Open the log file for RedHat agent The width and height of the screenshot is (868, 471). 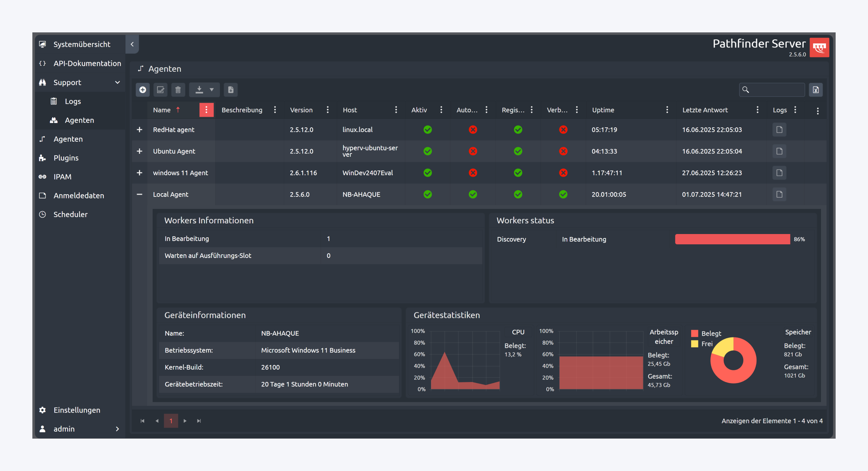779,130
